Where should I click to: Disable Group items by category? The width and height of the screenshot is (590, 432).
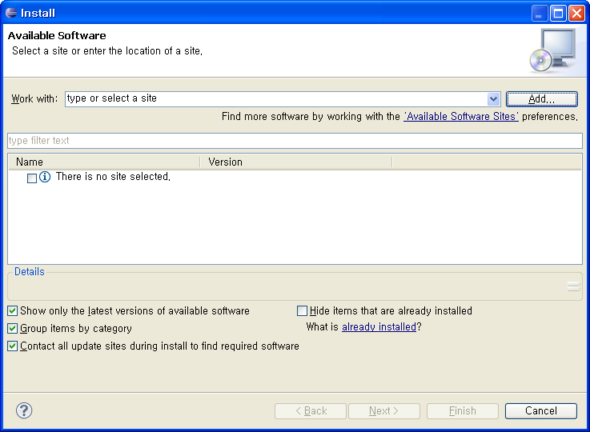[x=12, y=329]
